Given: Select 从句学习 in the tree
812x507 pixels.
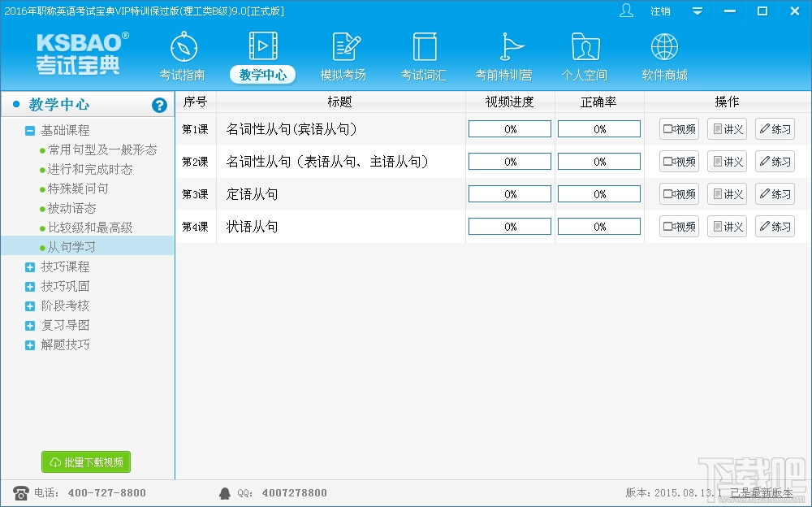Looking at the screenshot, I should (x=71, y=247).
